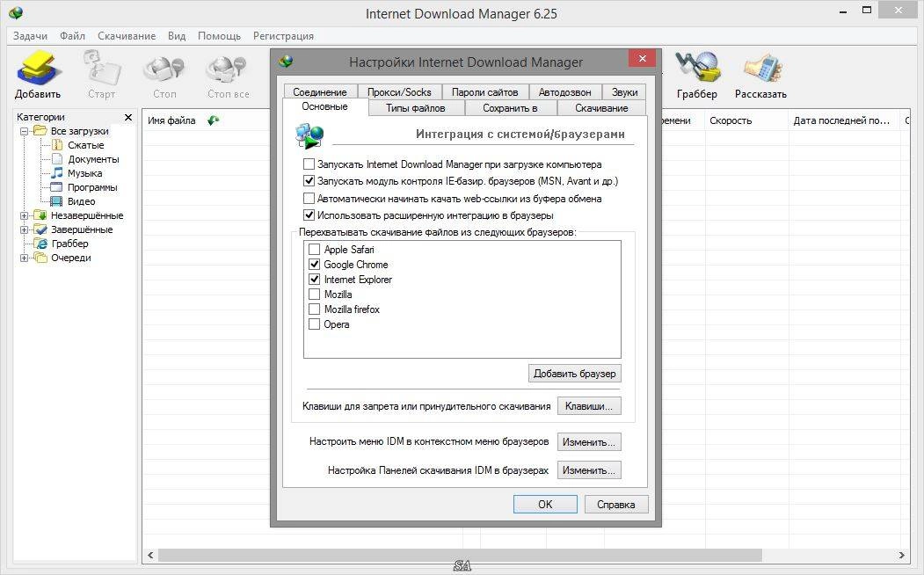Click the Скорость column header
Viewport: 924px width, 575px height.
coord(746,120)
